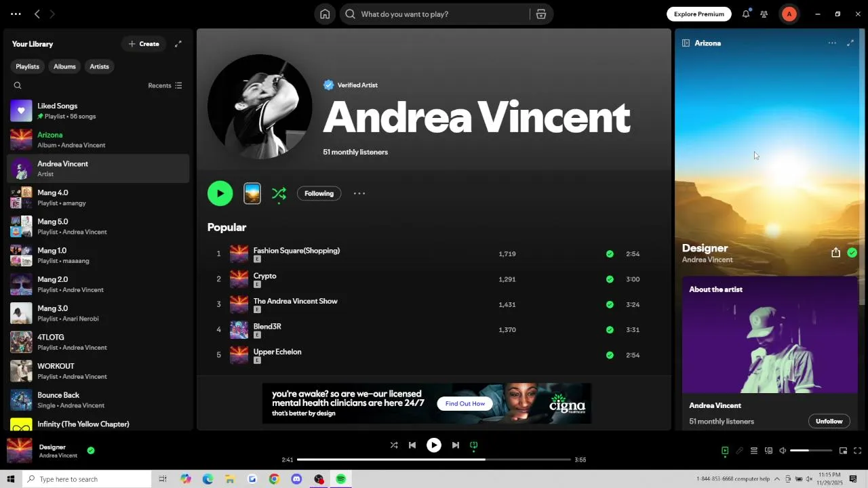868x488 pixels.
Task: Open Spotify in Windows taskbar
Action: tap(341, 479)
